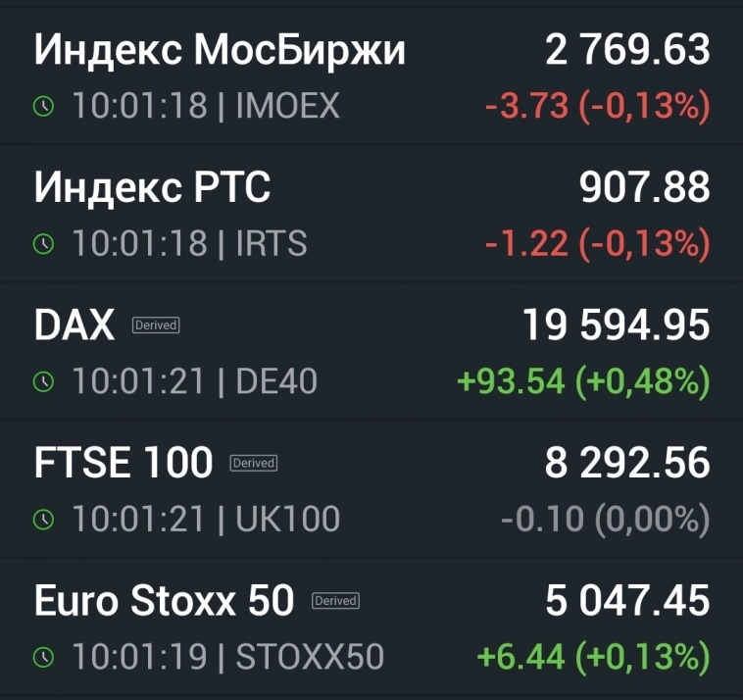Click the IRTS ticker symbol text
Image resolution: width=743 pixels, height=700 pixels.
pos(272,243)
